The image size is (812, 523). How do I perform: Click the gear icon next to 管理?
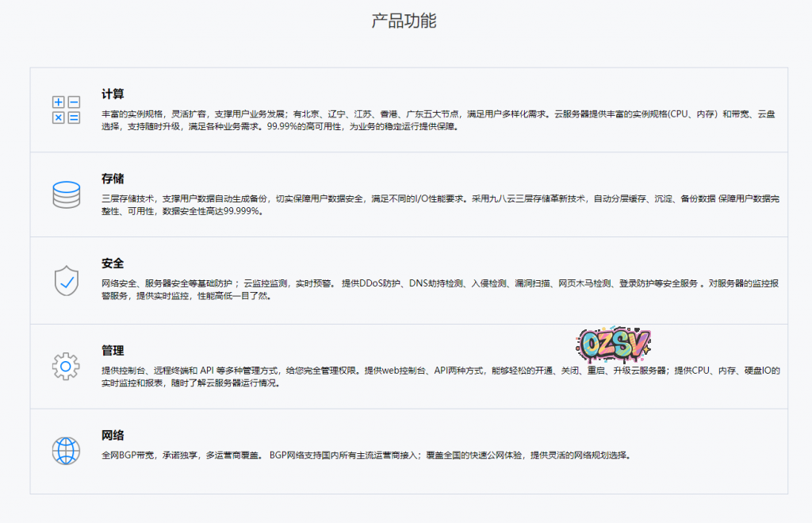click(x=66, y=365)
